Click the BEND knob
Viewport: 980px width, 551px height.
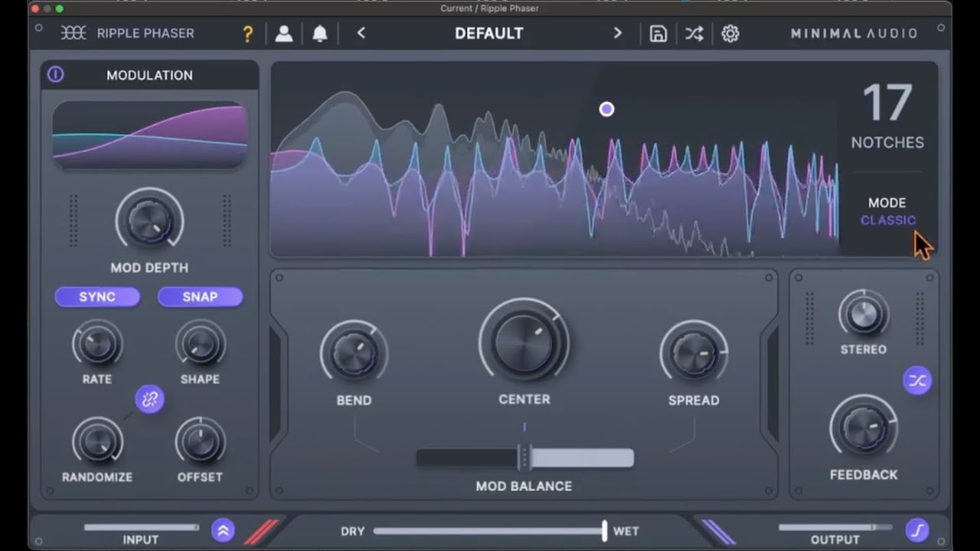click(x=354, y=354)
